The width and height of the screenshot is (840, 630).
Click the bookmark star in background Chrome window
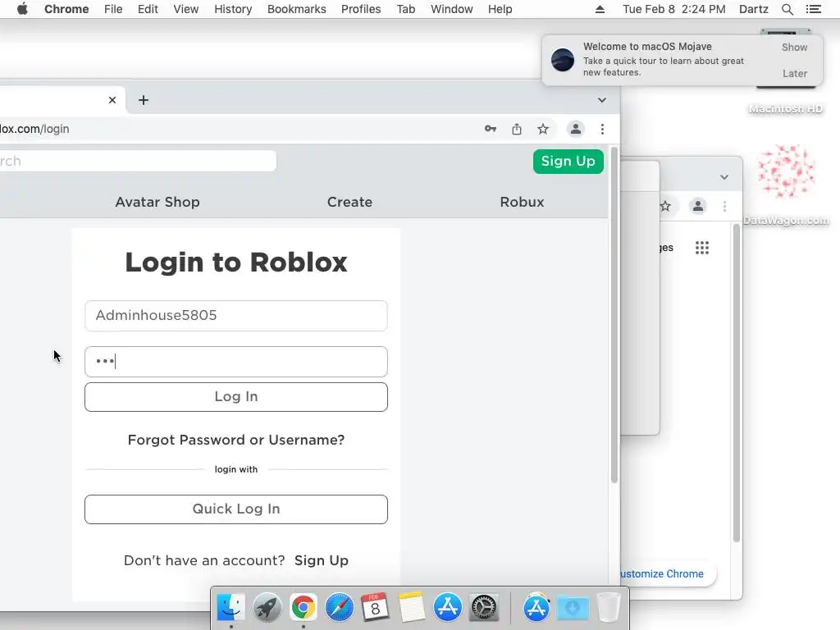coord(665,206)
